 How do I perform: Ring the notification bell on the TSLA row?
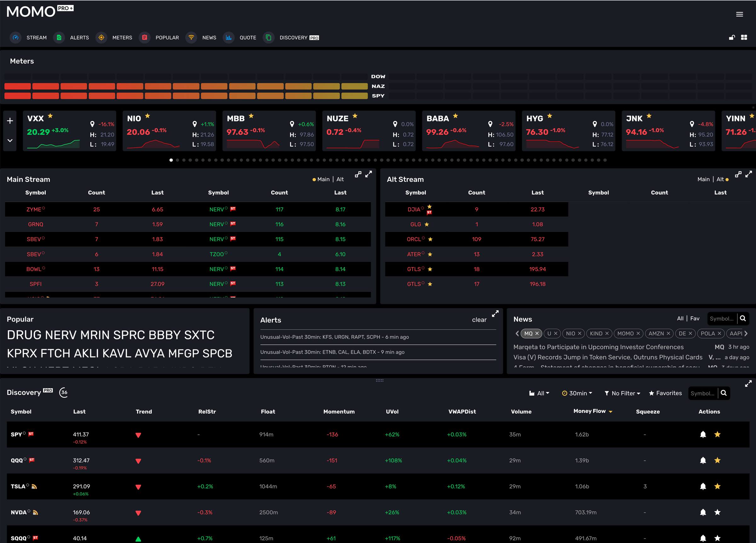click(703, 486)
